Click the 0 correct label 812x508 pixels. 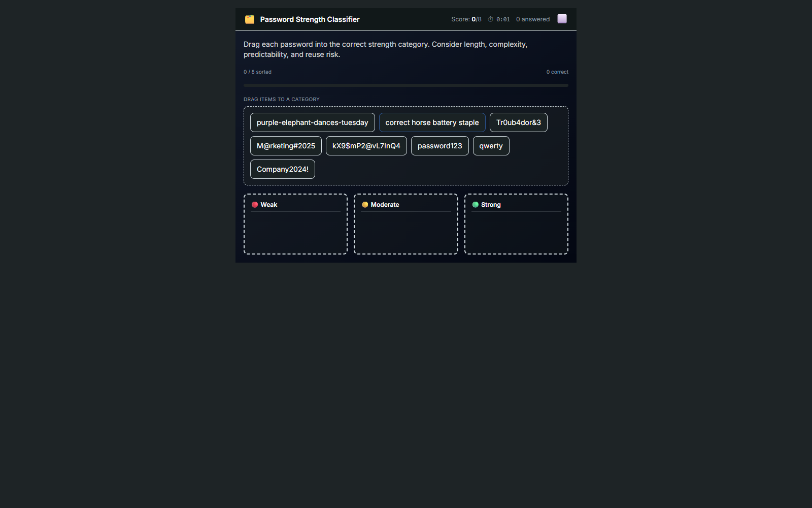tap(557, 72)
